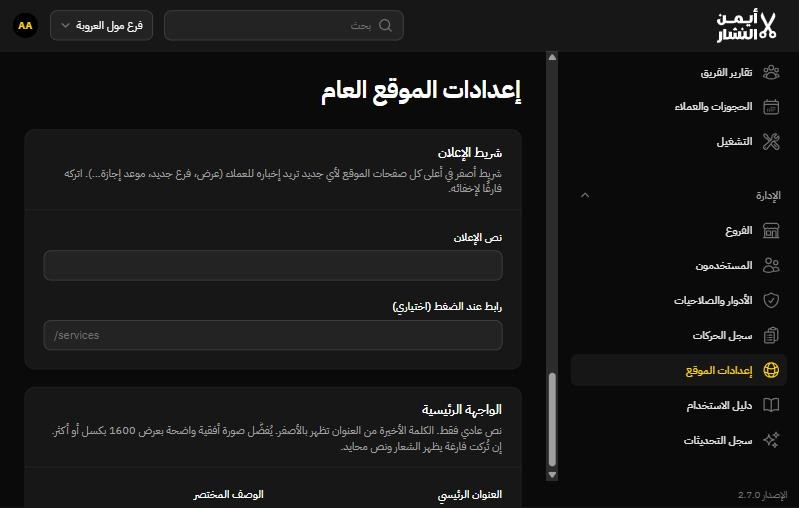Click the العنوان الرئيسي field label

470,494
